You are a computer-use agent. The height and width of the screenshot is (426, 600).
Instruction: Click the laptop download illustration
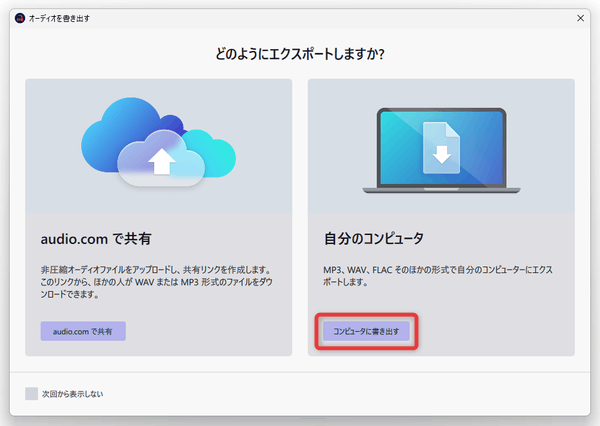tap(441, 150)
